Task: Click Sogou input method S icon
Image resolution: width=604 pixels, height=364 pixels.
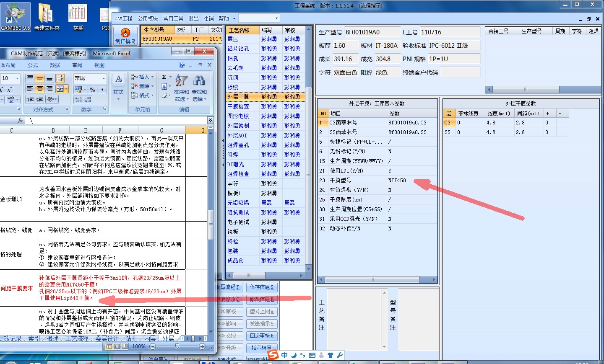Action: [273, 355]
